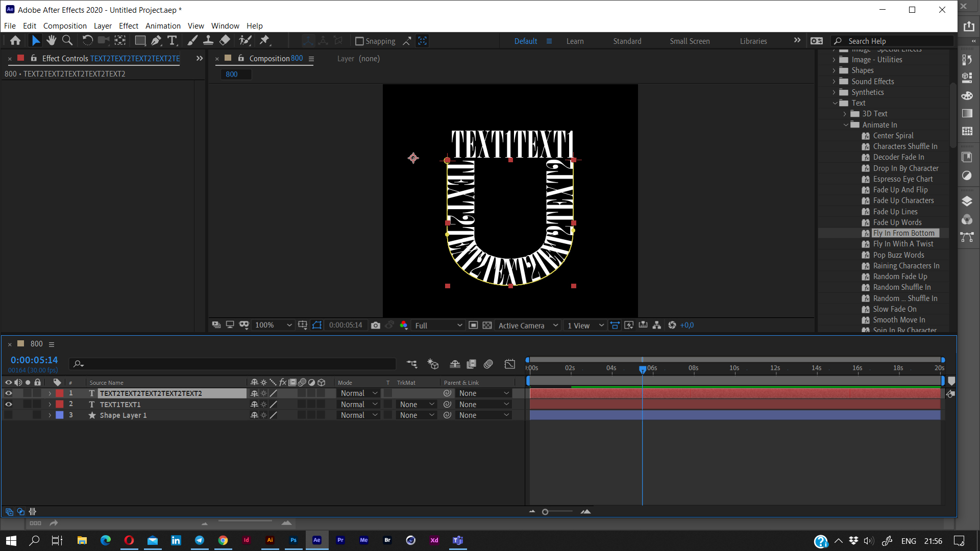Hide the TEXT1TEXT1 layer

[x=9, y=404]
